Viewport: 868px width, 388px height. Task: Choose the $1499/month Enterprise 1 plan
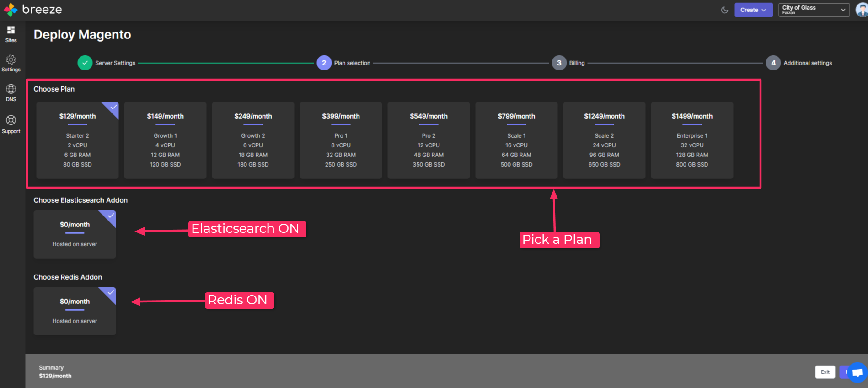pos(692,140)
